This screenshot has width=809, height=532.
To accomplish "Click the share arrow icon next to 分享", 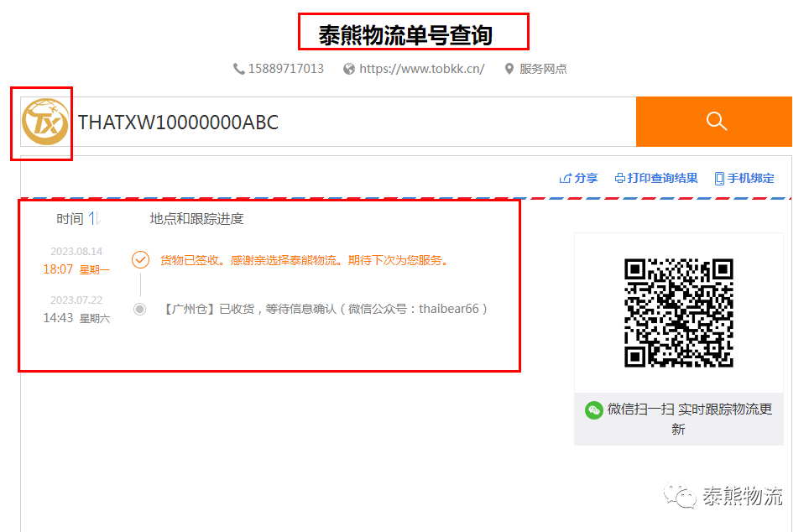I will 566,179.
